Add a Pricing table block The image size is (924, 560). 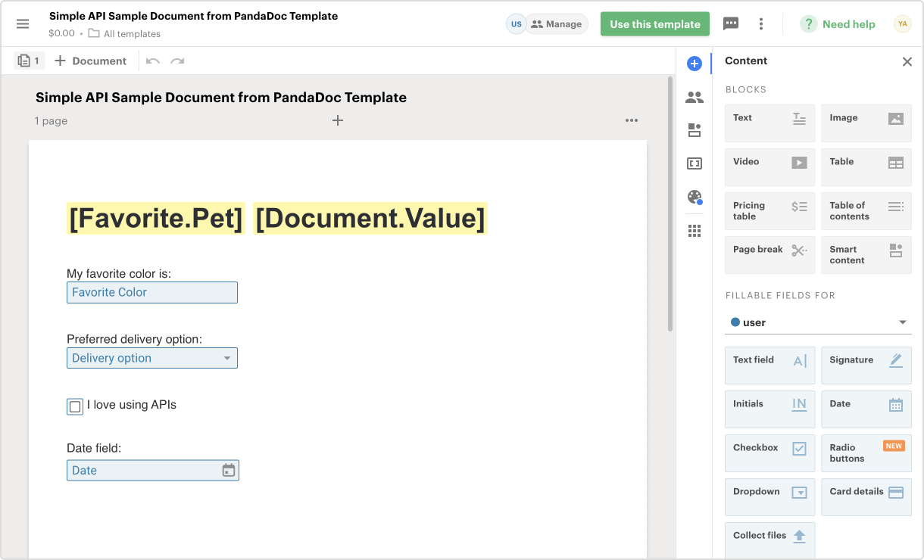pos(770,211)
